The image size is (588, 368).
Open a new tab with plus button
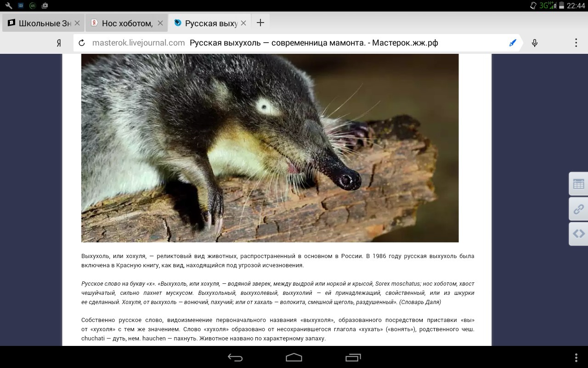coord(260,23)
